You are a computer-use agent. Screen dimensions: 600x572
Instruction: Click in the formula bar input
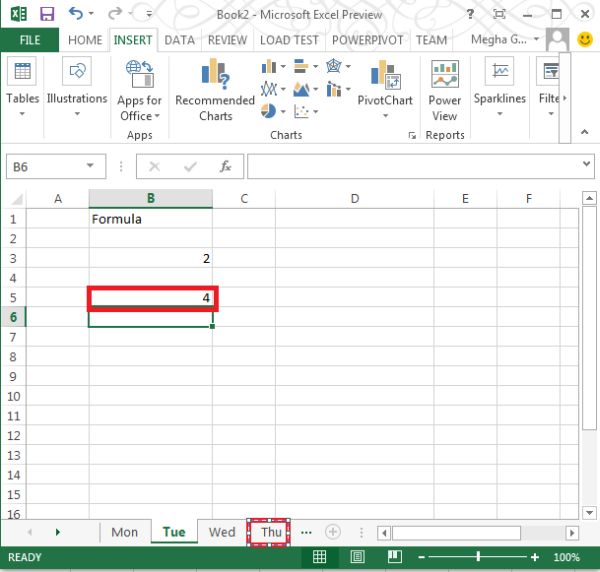tap(414, 166)
